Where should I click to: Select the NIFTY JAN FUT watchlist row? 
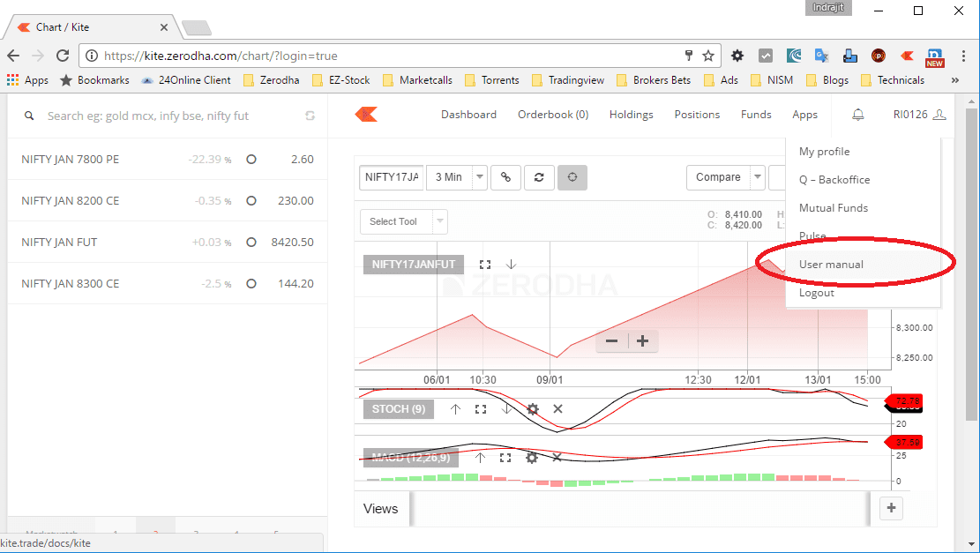tap(168, 242)
